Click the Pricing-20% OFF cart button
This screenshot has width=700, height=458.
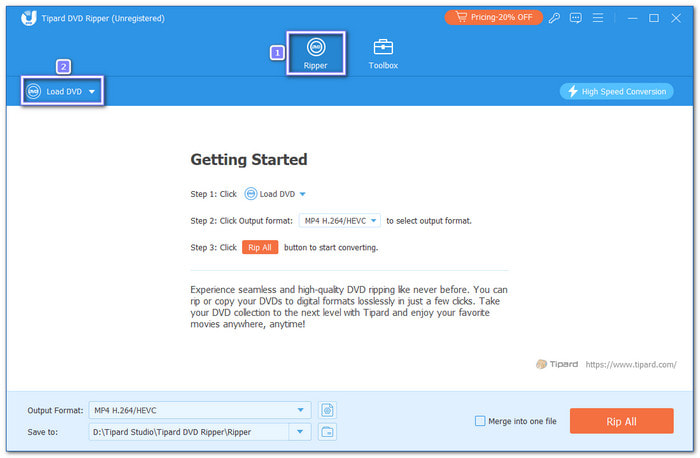click(x=493, y=18)
